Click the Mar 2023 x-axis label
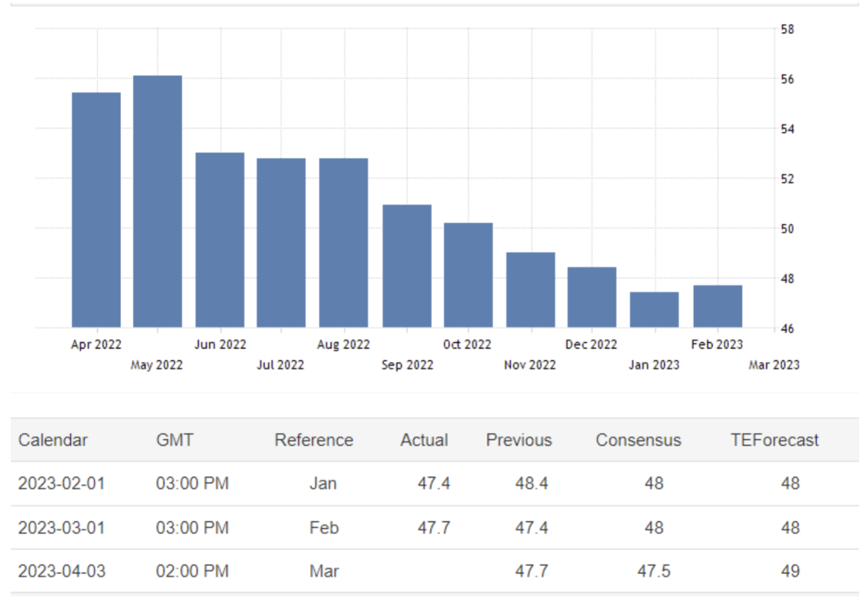This screenshot has width=868, height=605. coord(774,365)
